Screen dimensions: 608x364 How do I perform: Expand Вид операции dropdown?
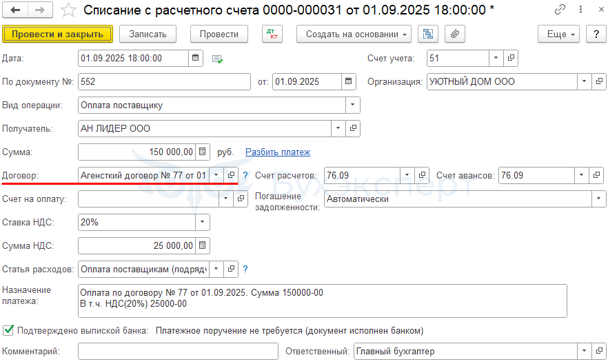(352, 105)
